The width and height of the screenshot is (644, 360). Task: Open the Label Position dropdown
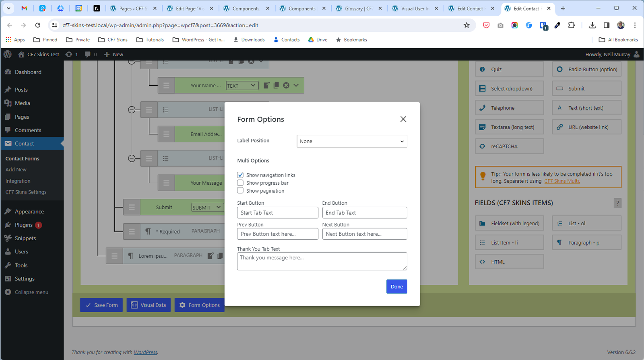[352, 141]
